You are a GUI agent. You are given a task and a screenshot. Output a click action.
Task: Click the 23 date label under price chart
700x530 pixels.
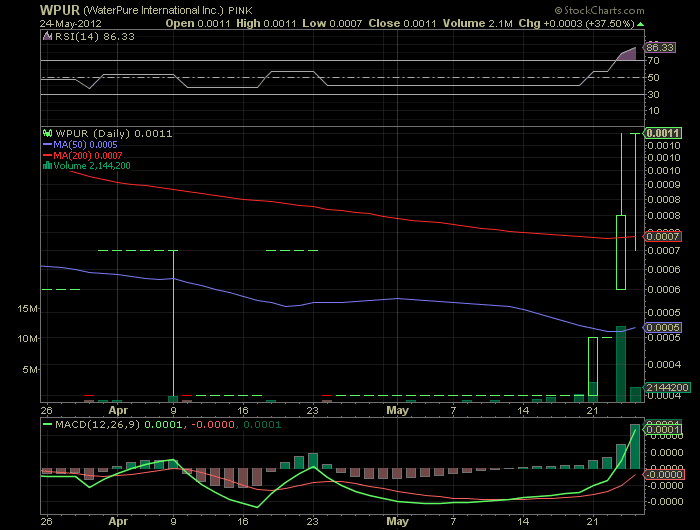(x=312, y=410)
